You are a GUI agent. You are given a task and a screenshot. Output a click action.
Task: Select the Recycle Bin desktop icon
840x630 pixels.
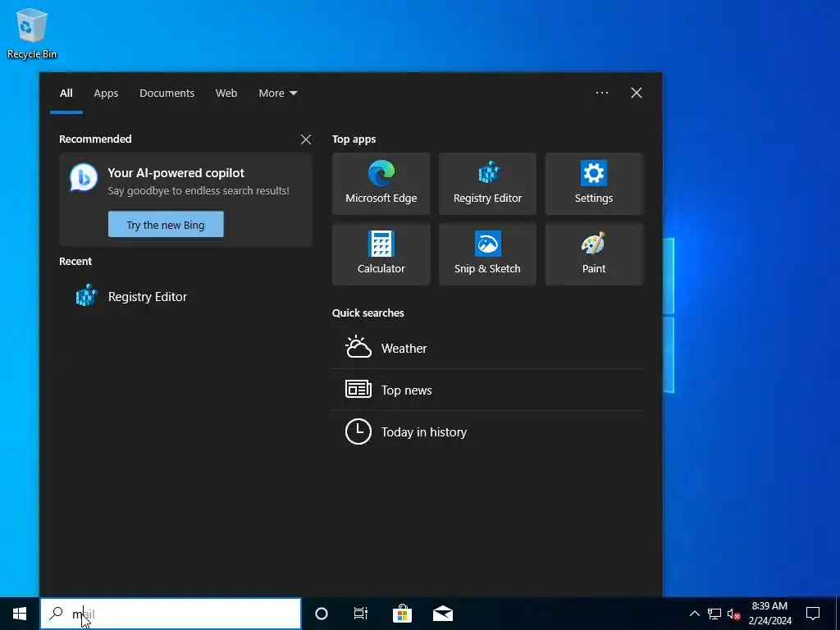click(32, 33)
